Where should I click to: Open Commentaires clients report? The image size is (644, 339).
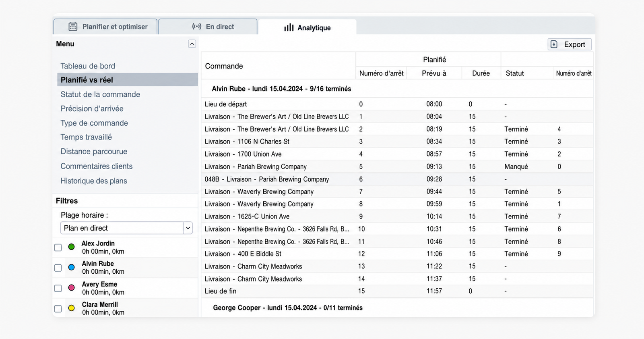pos(97,166)
